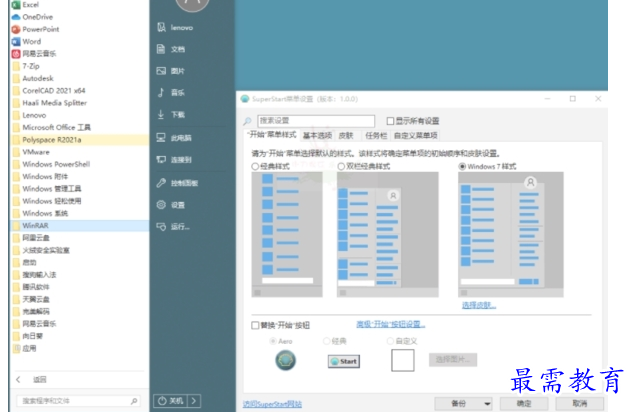Screen dimensions: 632x412
Task: Click the magnifier icon in the program search box
Action: pyautogui.click(x=134, y=401)
